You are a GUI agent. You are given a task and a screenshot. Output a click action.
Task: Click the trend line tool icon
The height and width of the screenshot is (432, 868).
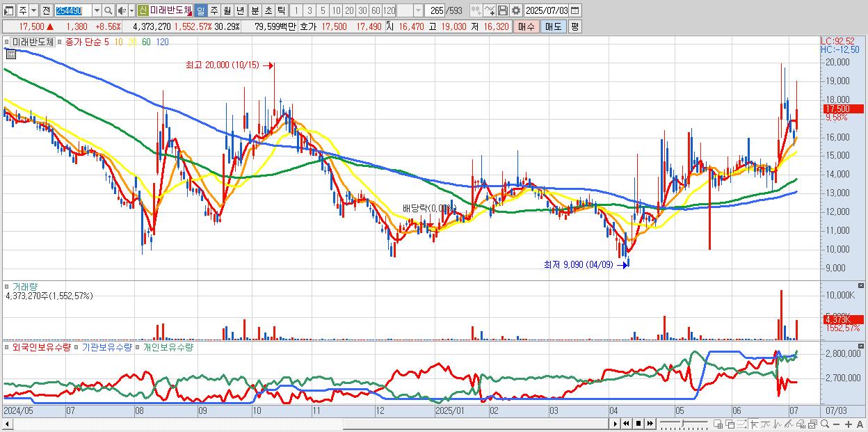coord(766,424)
